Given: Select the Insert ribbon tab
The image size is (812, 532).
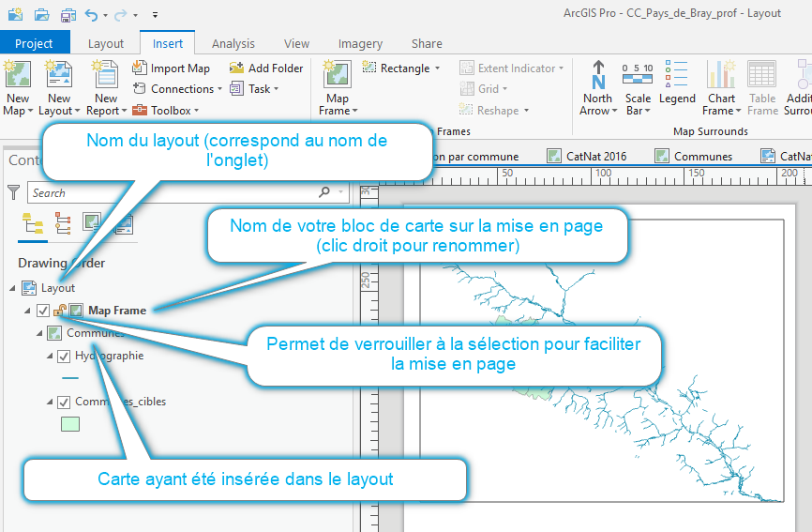Looking at the screenshot, I should [x=167, y=43].
